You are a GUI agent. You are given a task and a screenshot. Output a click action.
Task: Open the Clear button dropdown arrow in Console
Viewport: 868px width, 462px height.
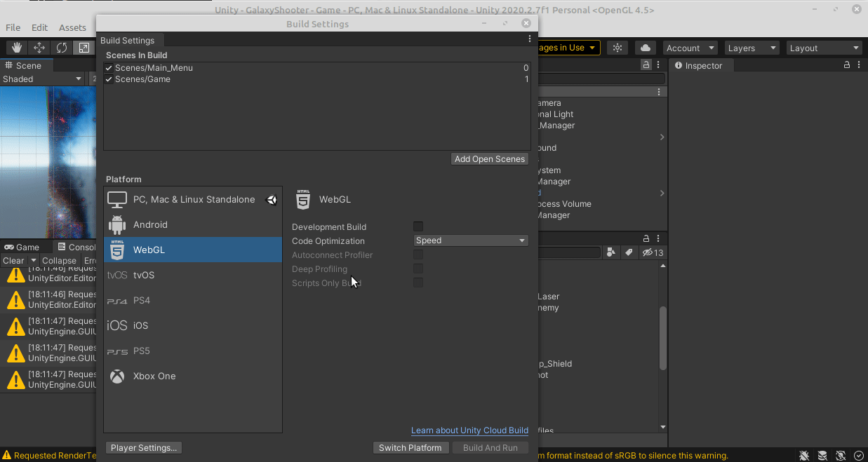tap(33, 260)
